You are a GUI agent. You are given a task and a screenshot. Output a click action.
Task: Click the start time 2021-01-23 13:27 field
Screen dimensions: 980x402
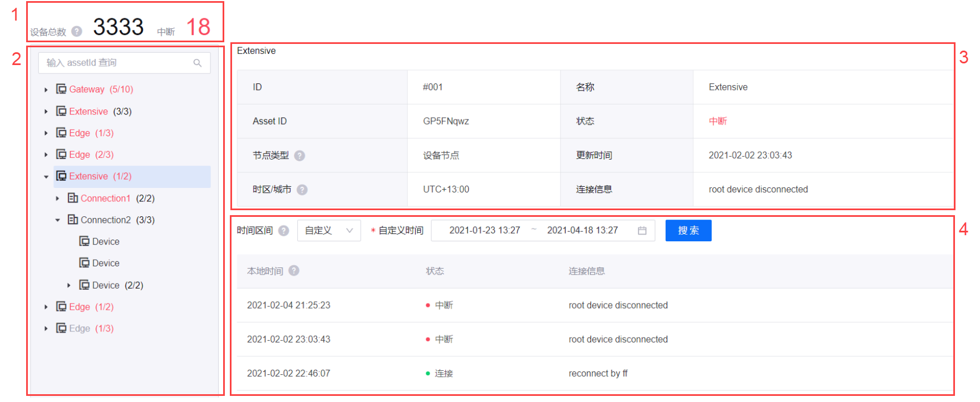pos(485,231)
